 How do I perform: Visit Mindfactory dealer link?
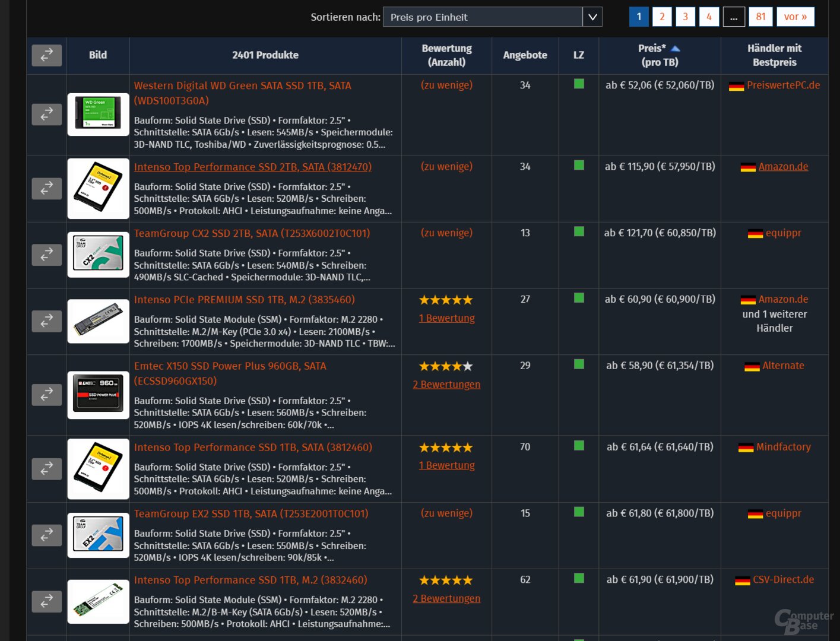click(x=783, y=447)
